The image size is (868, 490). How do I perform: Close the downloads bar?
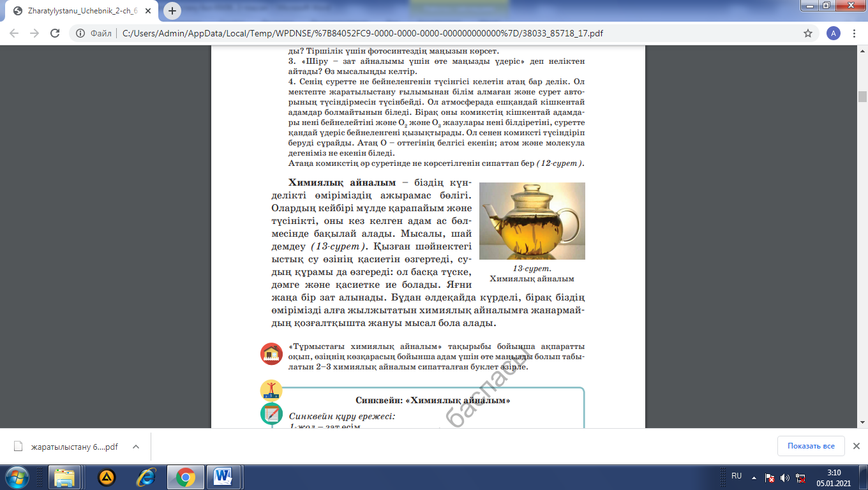pyautogui.click(x=857, y=446)
